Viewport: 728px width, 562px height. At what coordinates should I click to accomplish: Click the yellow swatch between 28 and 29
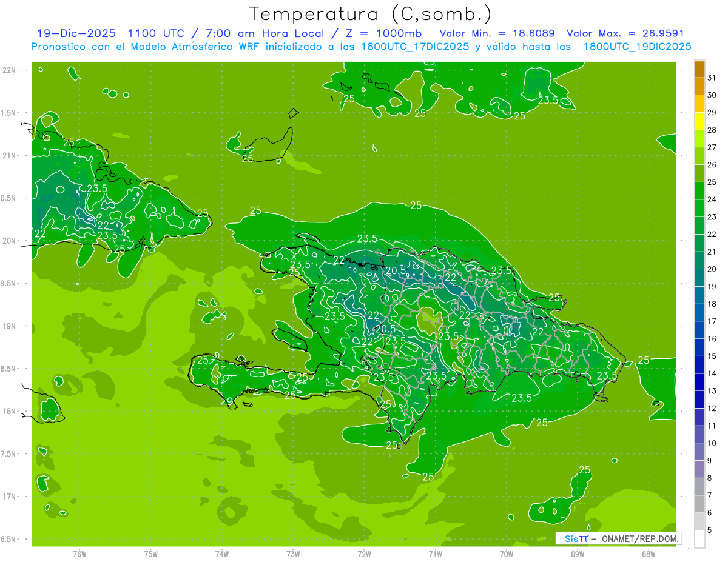tap(699, 121)
